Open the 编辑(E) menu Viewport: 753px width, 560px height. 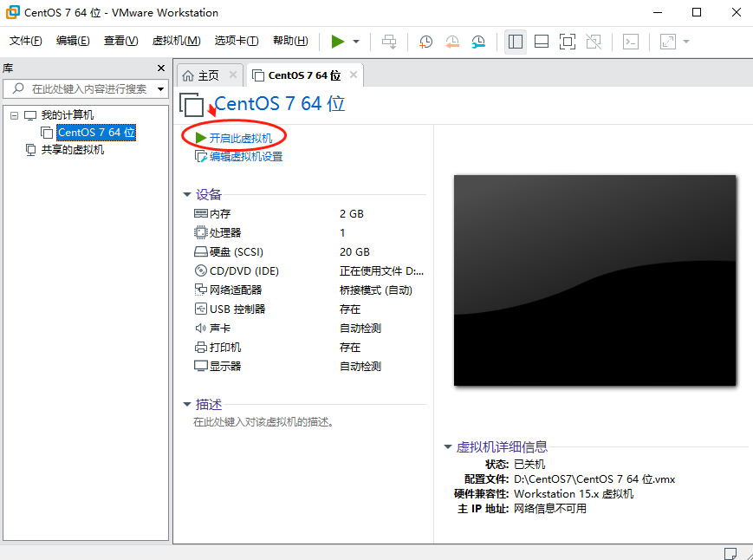click(x=73, y=41)
